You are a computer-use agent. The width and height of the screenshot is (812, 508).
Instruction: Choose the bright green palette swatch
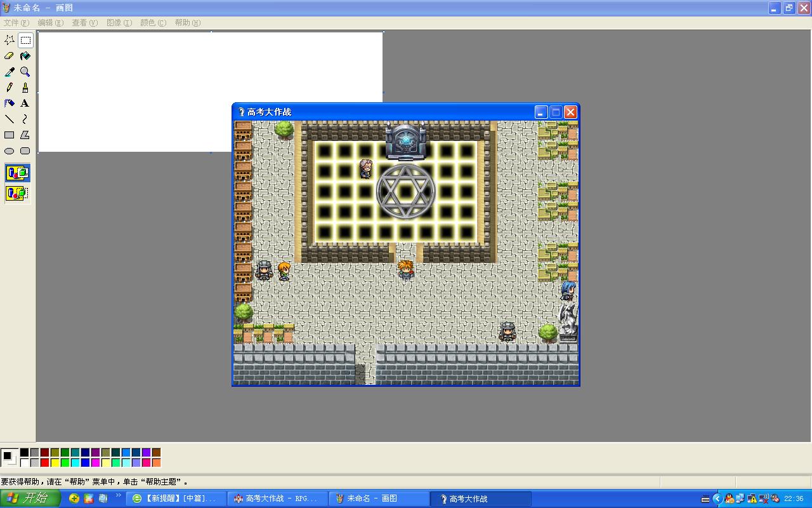click(65, 463)
